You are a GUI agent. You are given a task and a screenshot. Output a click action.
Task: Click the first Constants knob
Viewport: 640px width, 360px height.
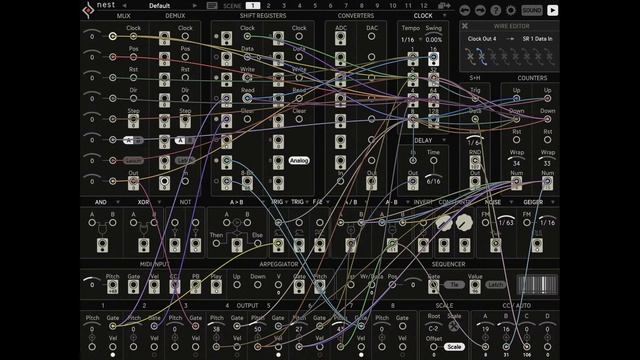[x=444, y=222]
